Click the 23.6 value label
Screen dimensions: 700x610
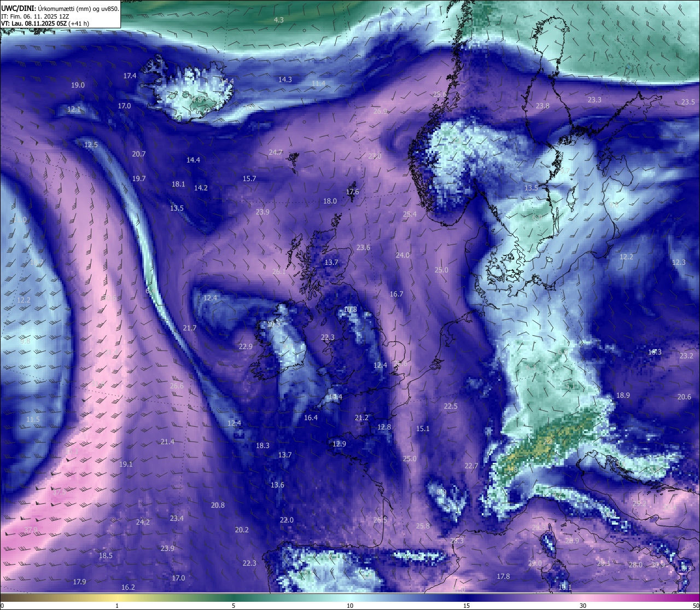pyautogui.click(x=363, y=248)
